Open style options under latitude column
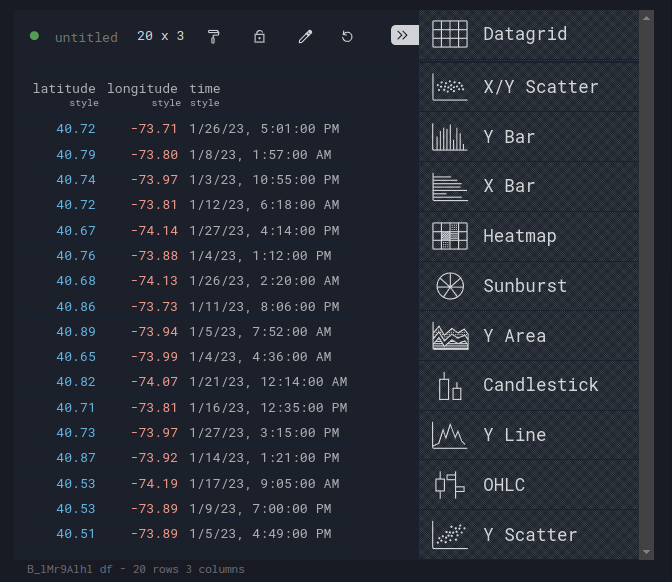 84,103
